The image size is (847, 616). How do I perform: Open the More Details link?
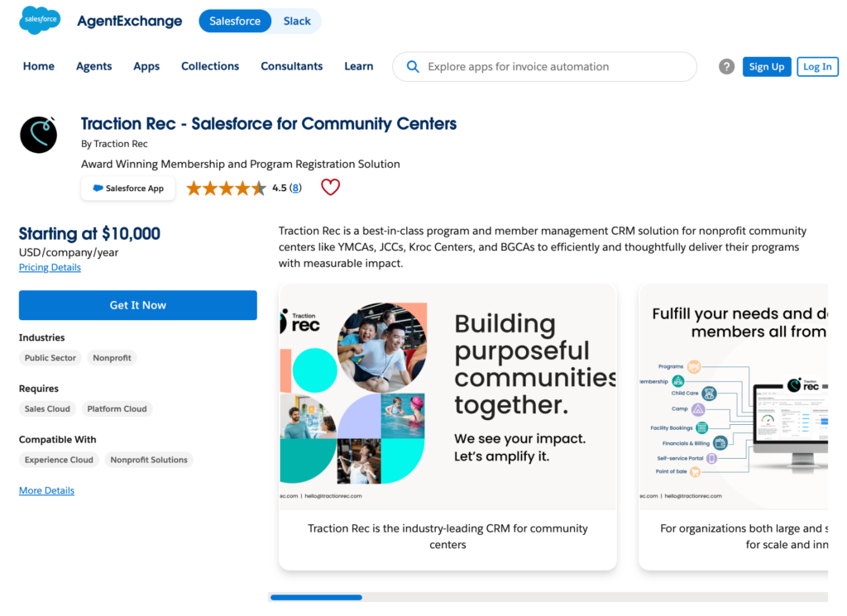coord(46,490)
